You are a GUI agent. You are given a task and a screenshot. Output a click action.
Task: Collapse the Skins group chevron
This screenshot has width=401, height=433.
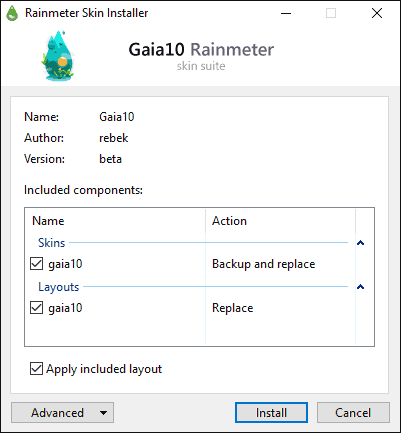[360, 243]
